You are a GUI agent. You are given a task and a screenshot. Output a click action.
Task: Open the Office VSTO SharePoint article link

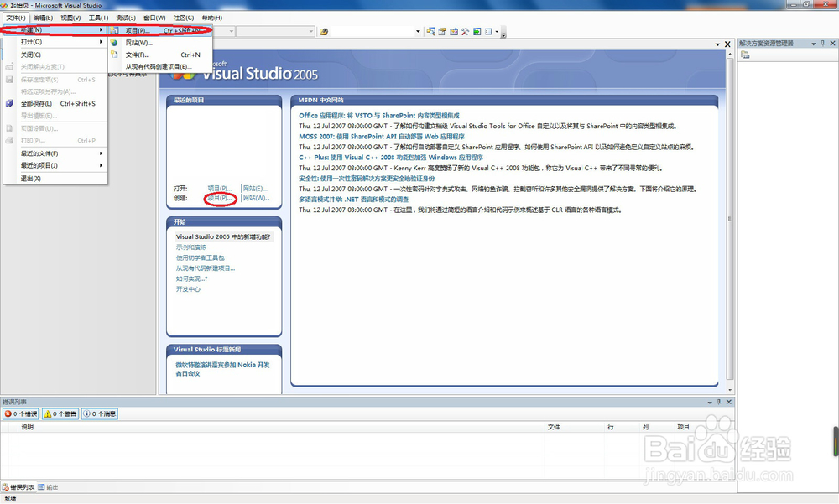(379, 116)
